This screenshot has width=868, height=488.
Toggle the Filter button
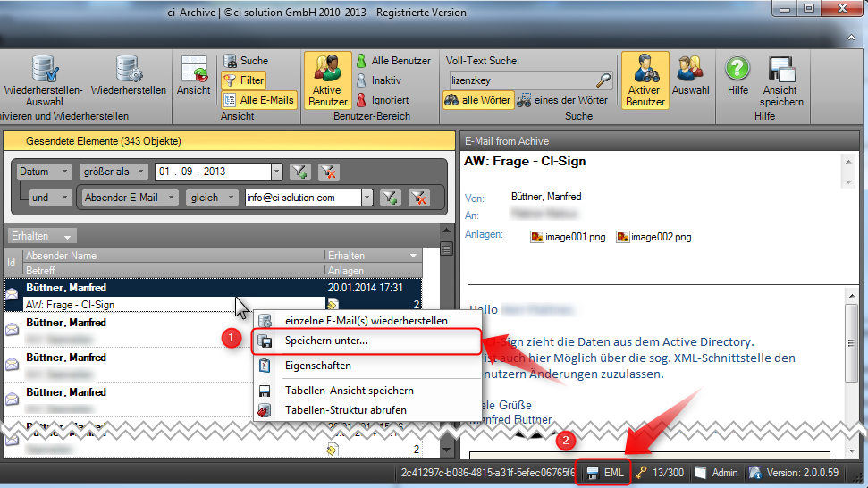click(x=243, y=80)
